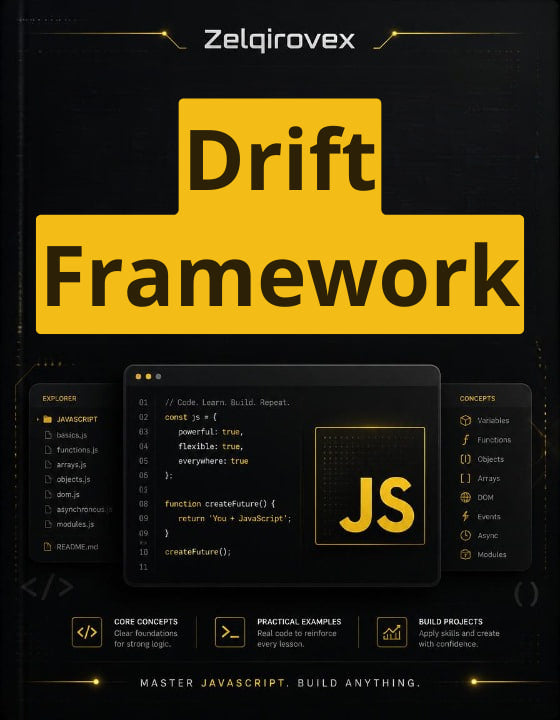This screenshot has width=560, height=720.
Task: Click the Async clock icon in Concepts
Action: click(465, 535)
